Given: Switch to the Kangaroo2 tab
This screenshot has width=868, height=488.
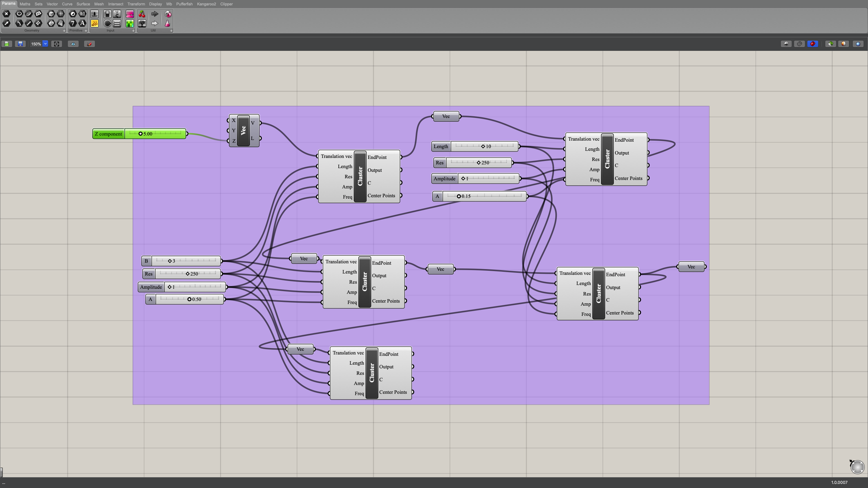Looking at the screenshot, I should [x=206, y=4].
